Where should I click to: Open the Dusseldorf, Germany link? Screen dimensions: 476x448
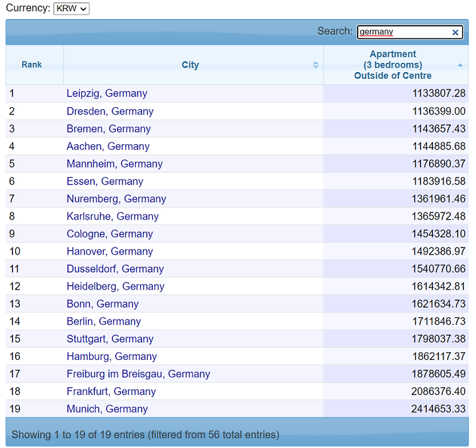(x=115, y=269)
